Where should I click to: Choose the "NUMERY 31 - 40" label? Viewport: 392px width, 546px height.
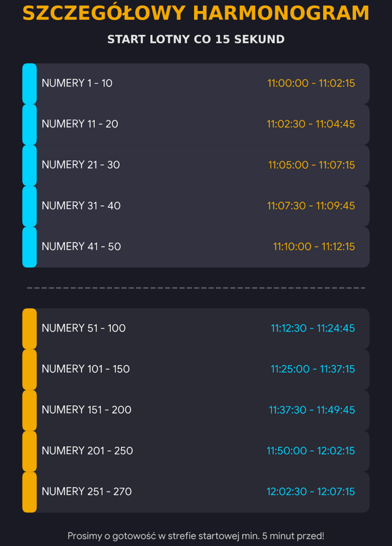click(81, 206)
